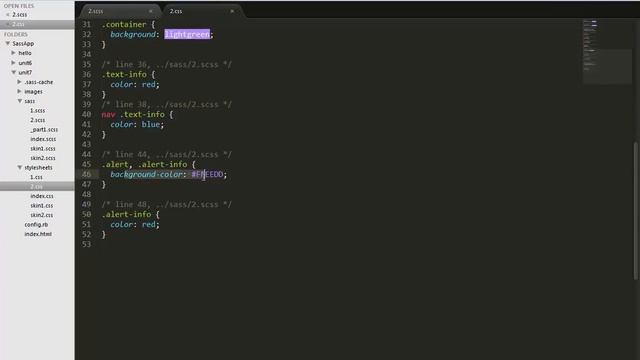
Task: Click the .text-info selector on line 36
Action: point(124,75)
